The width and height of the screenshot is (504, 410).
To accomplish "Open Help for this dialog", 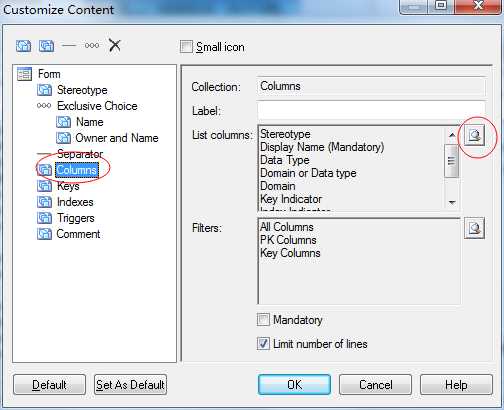I will [456, 385].
